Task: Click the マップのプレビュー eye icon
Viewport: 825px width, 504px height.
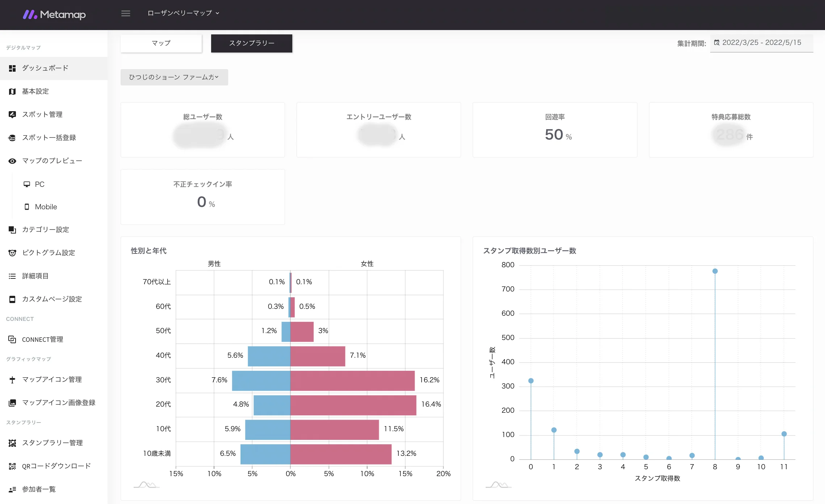Action: pyautogui.click(x=12, y=161)
